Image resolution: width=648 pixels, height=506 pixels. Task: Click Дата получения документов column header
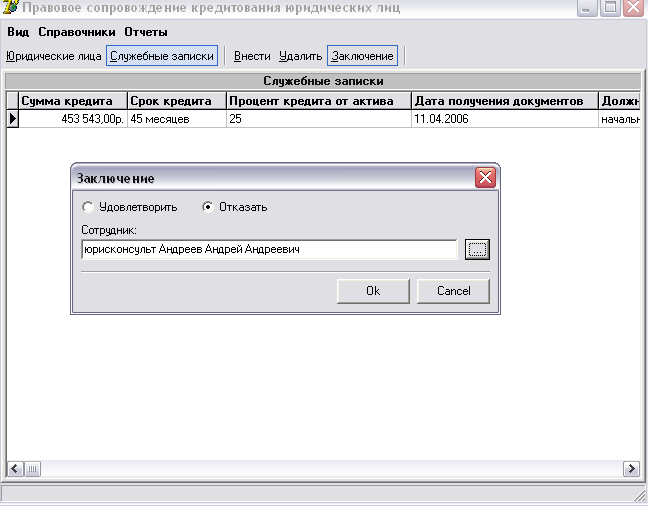pyautogui.click(x=505, y=101)
